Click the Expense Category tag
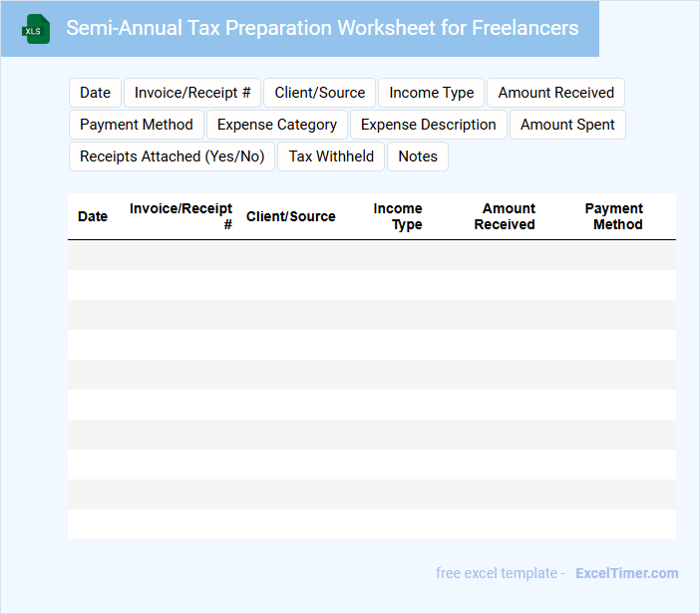 click(x=277, y=125)
